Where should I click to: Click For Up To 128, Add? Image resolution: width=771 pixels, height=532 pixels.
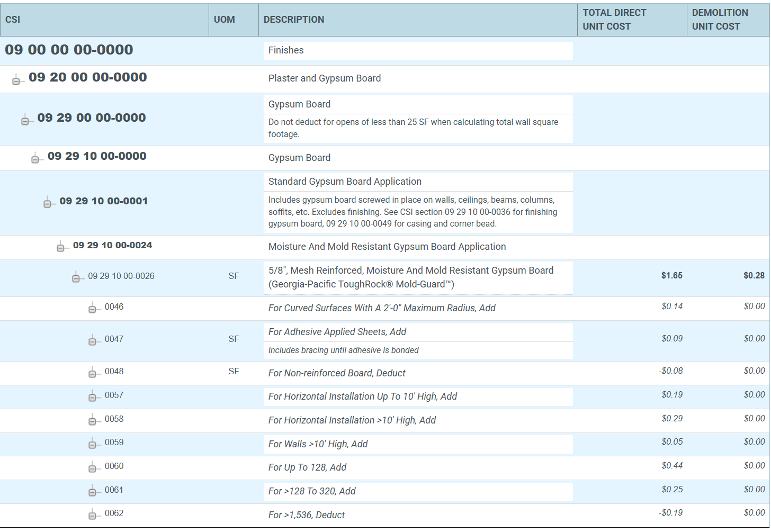click(x=307, y=467)
